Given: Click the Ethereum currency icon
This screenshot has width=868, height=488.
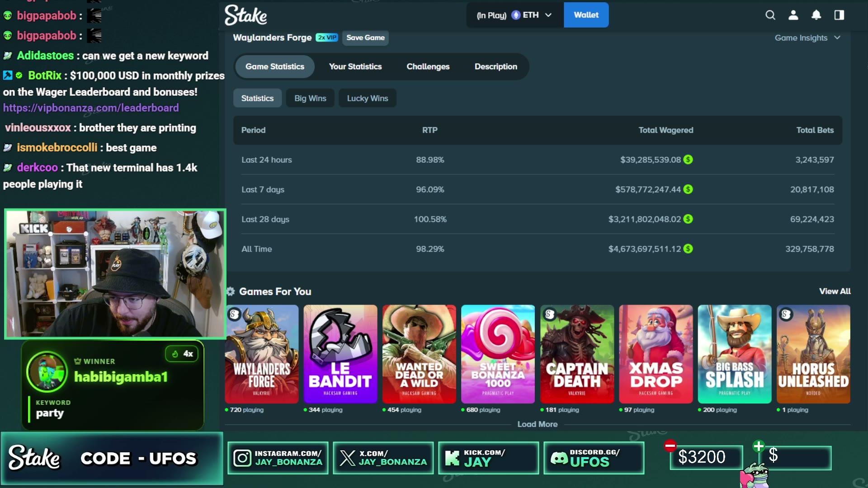Looking at the screenshot, I should tap(516, 15).
